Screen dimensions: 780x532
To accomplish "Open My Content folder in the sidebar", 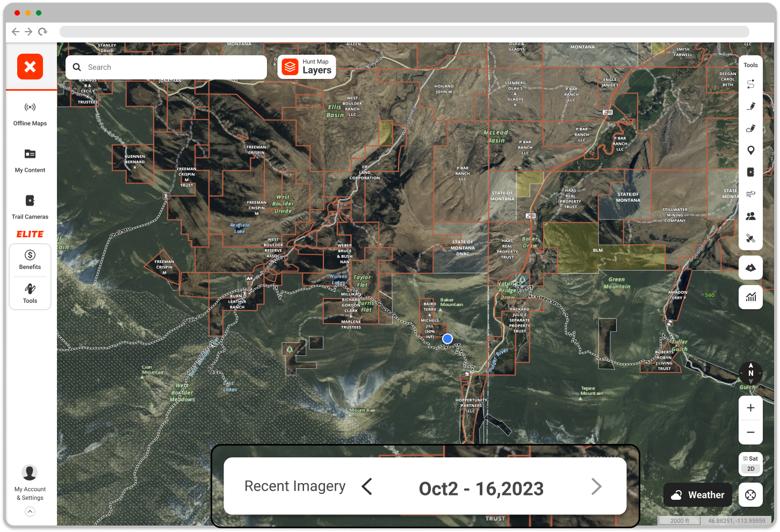I will pos(30,161).
